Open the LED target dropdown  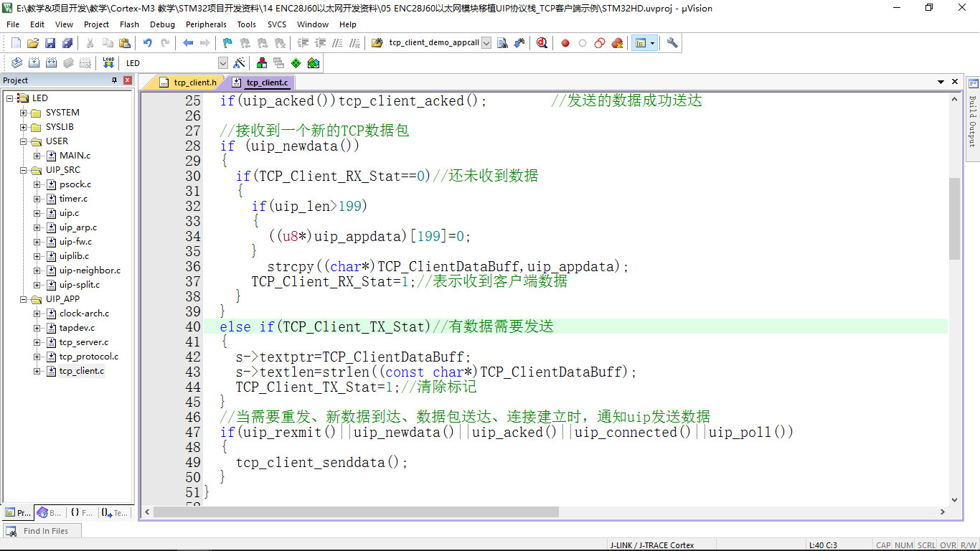[x=222, y=63]
